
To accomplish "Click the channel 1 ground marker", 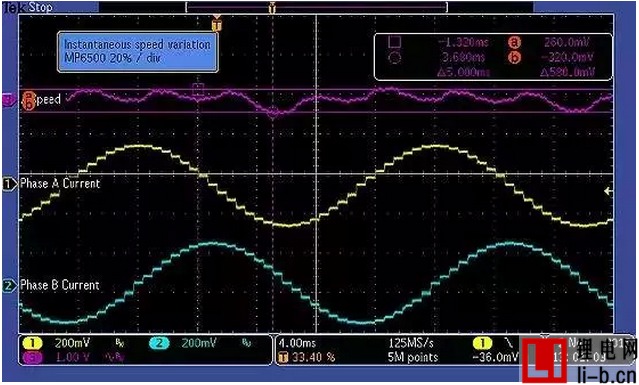I will click(9, 184).
